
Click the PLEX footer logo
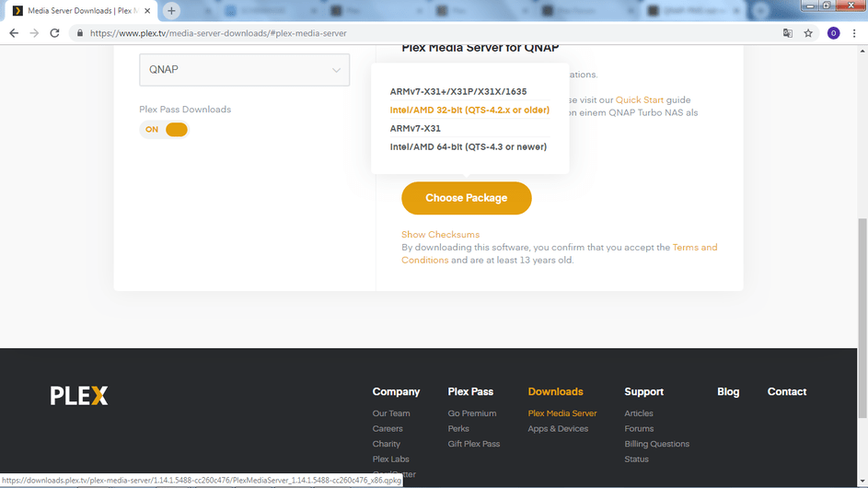(78, 396)
